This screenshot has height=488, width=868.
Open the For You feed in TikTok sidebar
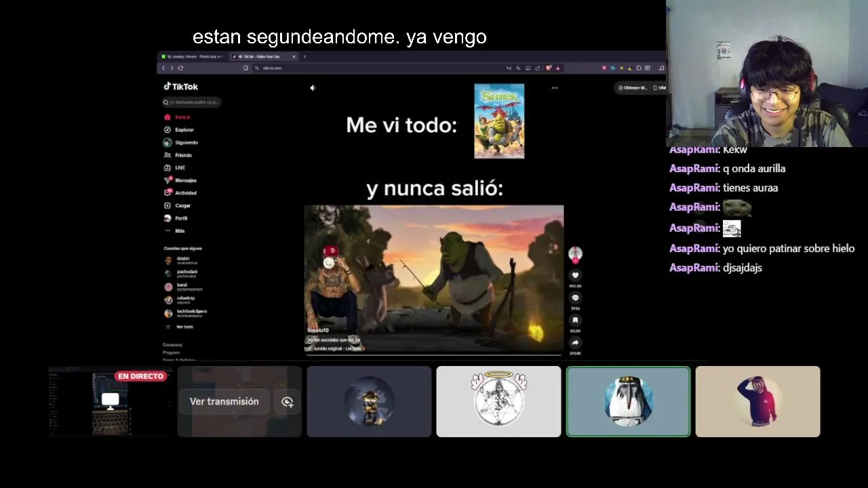178,117
